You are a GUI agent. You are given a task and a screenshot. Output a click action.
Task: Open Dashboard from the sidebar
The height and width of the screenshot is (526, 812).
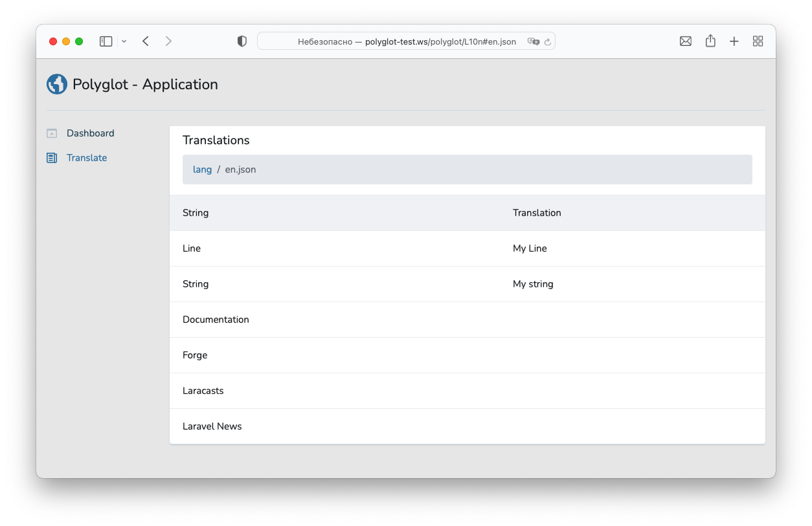coord(91,133)
